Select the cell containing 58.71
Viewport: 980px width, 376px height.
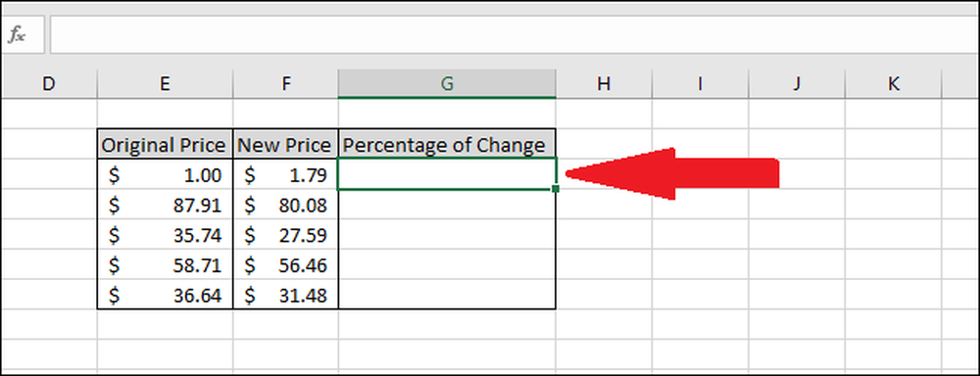[x=165, y=264]
